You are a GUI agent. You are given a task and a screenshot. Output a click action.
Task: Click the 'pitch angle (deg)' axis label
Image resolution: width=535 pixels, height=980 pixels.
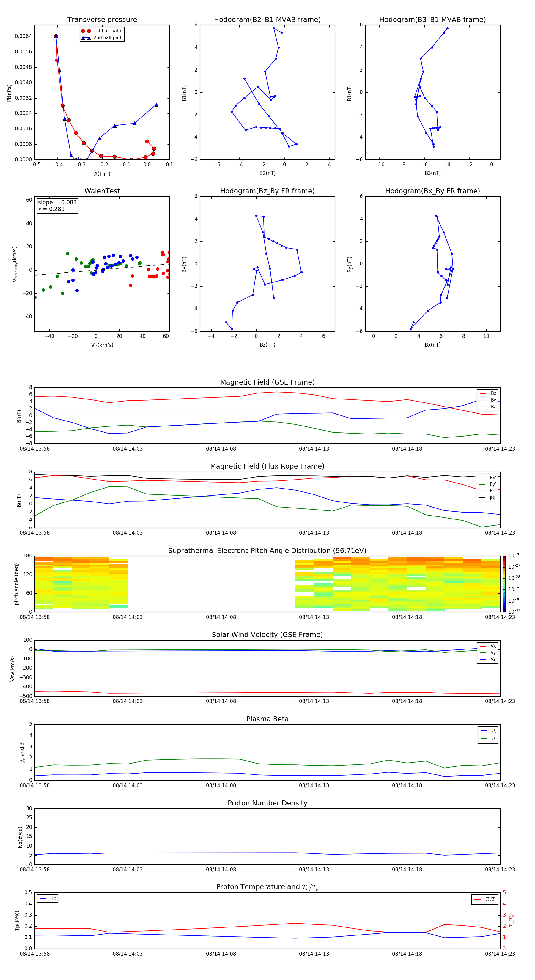click(16, 584)
